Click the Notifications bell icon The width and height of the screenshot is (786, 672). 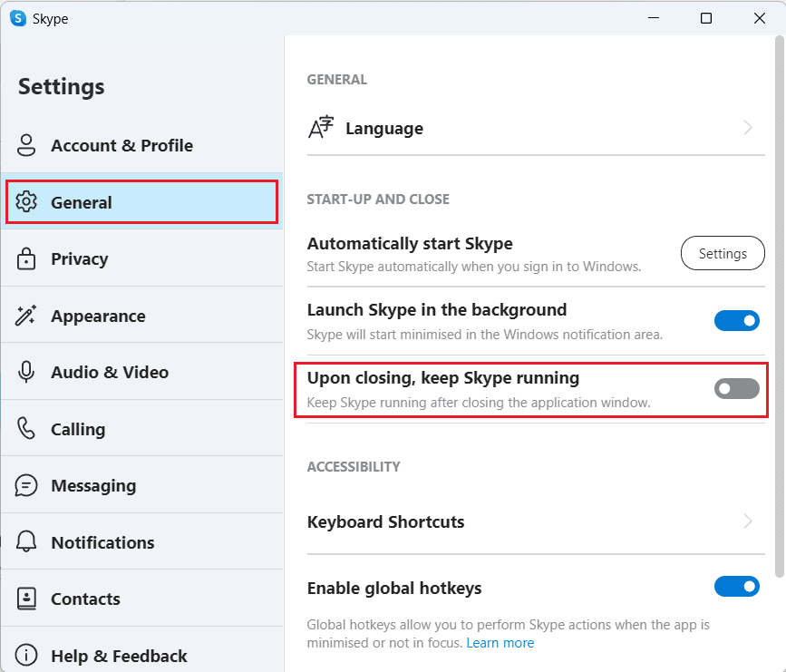point(26,542)
